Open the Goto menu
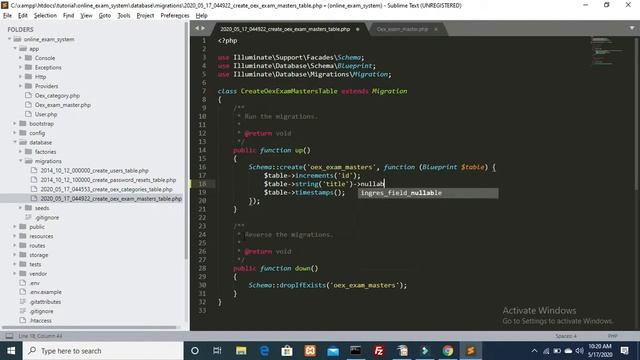Image resolution: width=640 pixels, height=360 pixels. click(x=105, y=16)
